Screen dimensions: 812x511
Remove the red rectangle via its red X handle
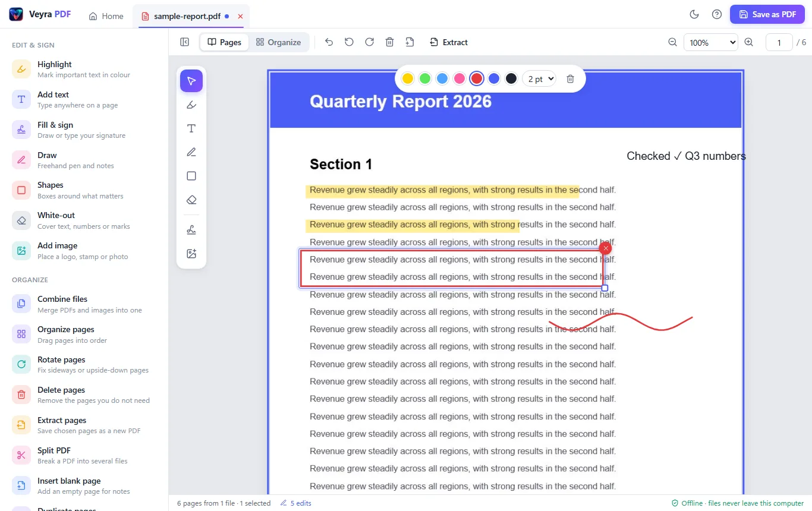point(606,248)
